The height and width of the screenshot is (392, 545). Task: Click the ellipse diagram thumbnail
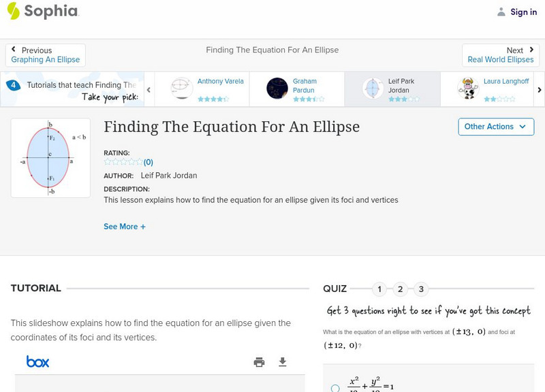50,157
